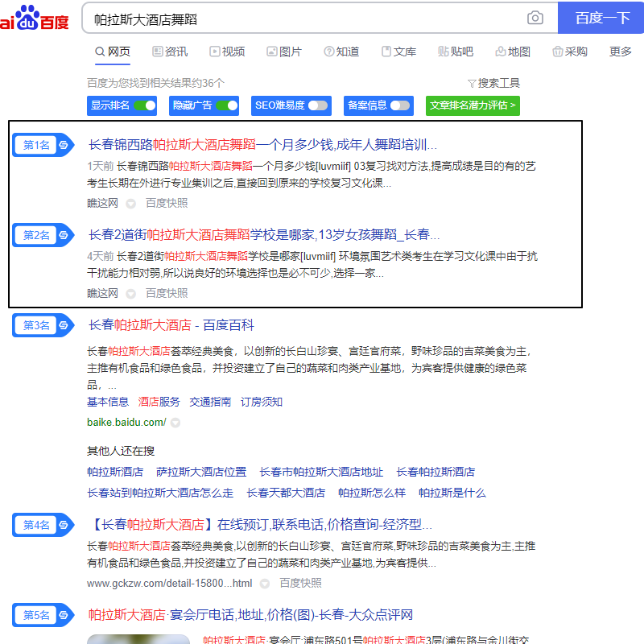
Task: Enable the SEO难易度 switch
Action: 318,105
